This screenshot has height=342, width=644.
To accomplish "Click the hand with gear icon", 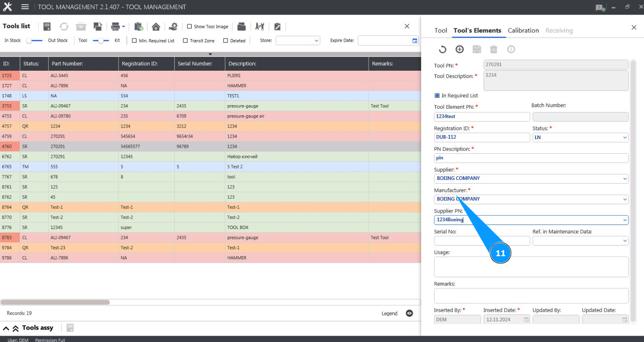I will (173, 27).
